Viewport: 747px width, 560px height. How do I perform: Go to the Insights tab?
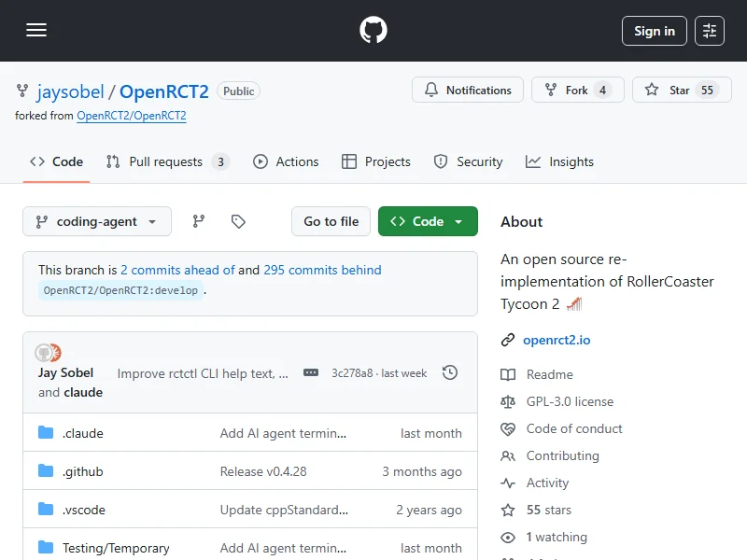click(x=559, y=161)
